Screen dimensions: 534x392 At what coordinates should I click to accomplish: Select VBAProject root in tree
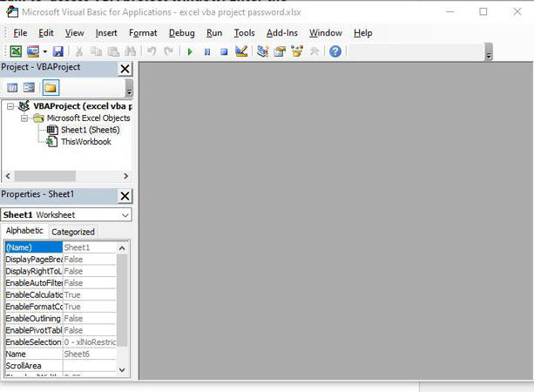click(83, 106)
